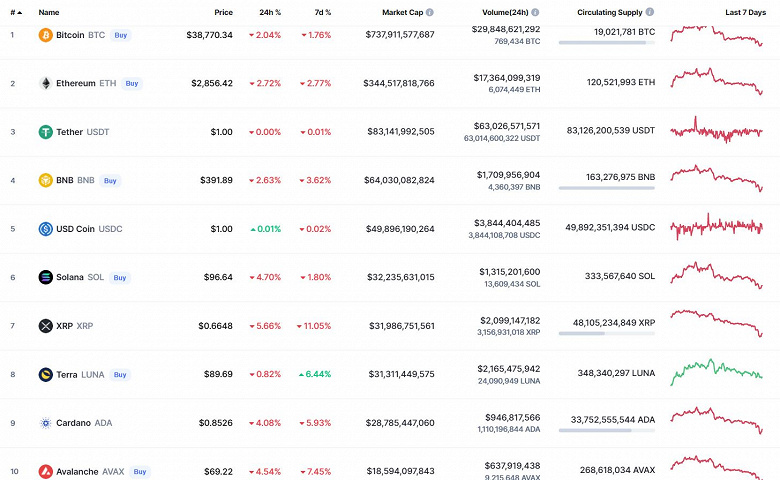Click the Terra LUNA logo icon
This screenshot has height=480, width=780.
click(x=45, y=375)
